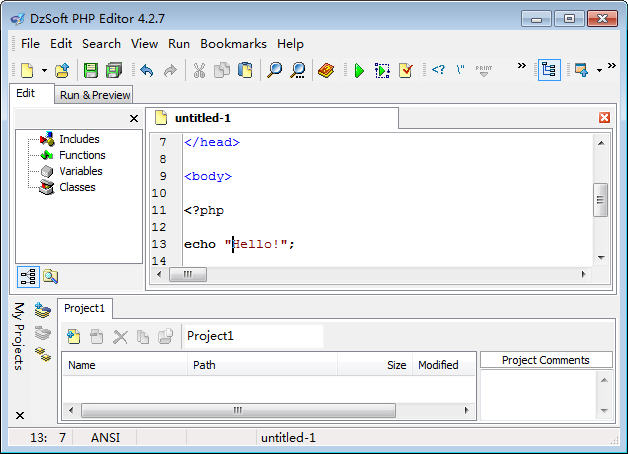Screen dimensions: 628x454
Task: Check syntax with checkmark icon
Action: point(406,70)
